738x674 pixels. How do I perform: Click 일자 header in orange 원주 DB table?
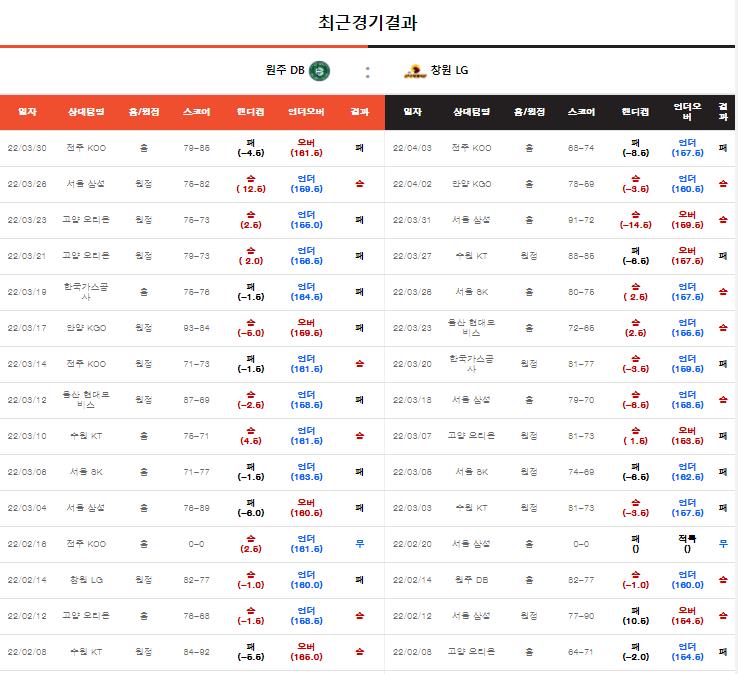coord(27,112)
